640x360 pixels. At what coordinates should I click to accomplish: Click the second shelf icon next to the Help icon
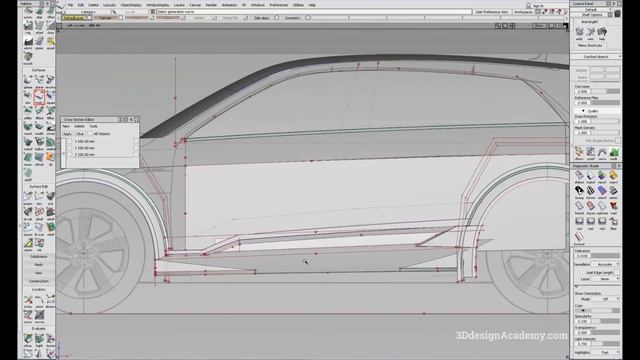pyautogui.click(x=591, y=31)
